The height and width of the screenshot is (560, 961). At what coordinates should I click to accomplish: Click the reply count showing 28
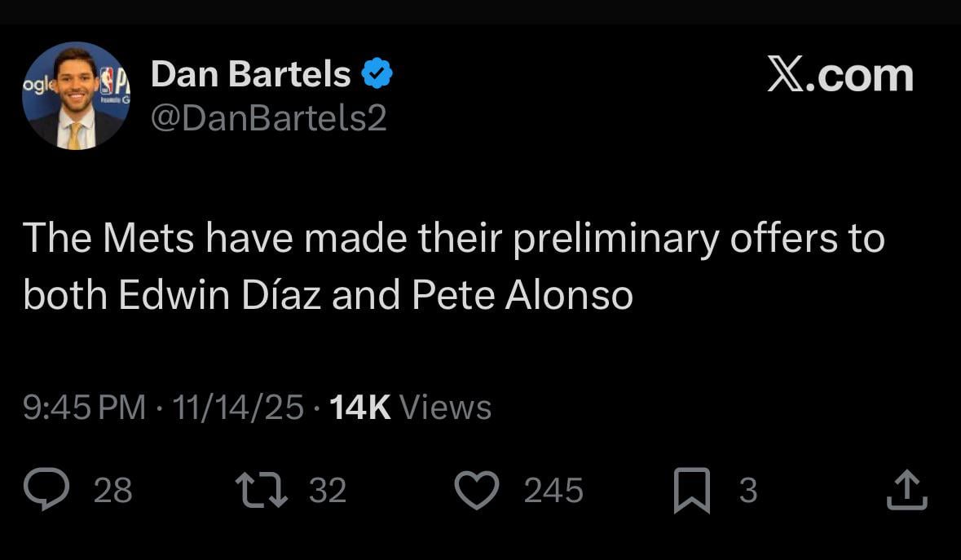coord(114,492)
